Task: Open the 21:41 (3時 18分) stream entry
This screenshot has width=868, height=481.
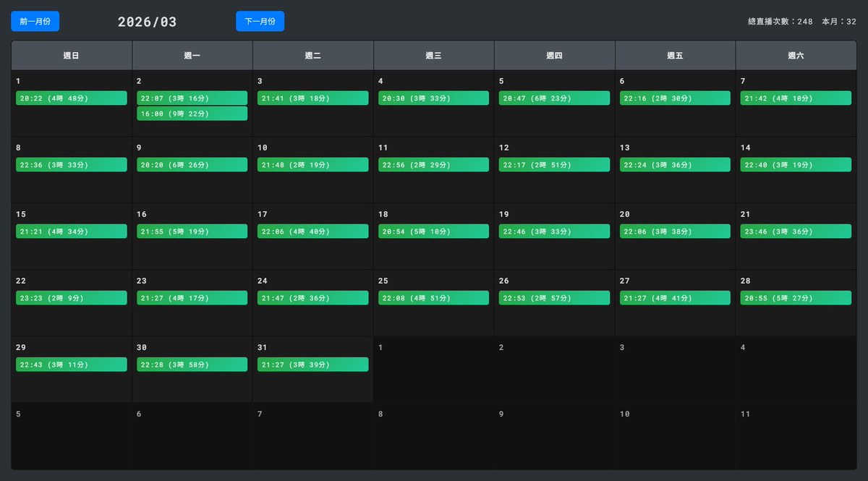Action: 313,98
